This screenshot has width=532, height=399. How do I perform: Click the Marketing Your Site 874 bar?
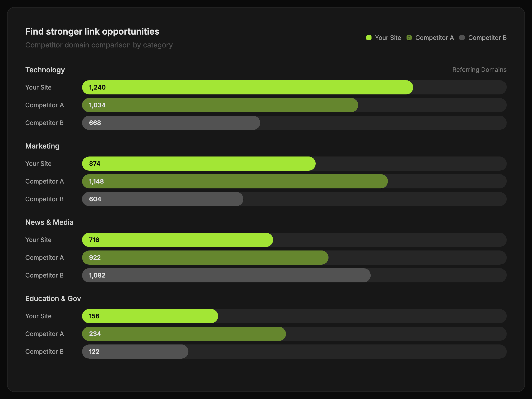199,164
